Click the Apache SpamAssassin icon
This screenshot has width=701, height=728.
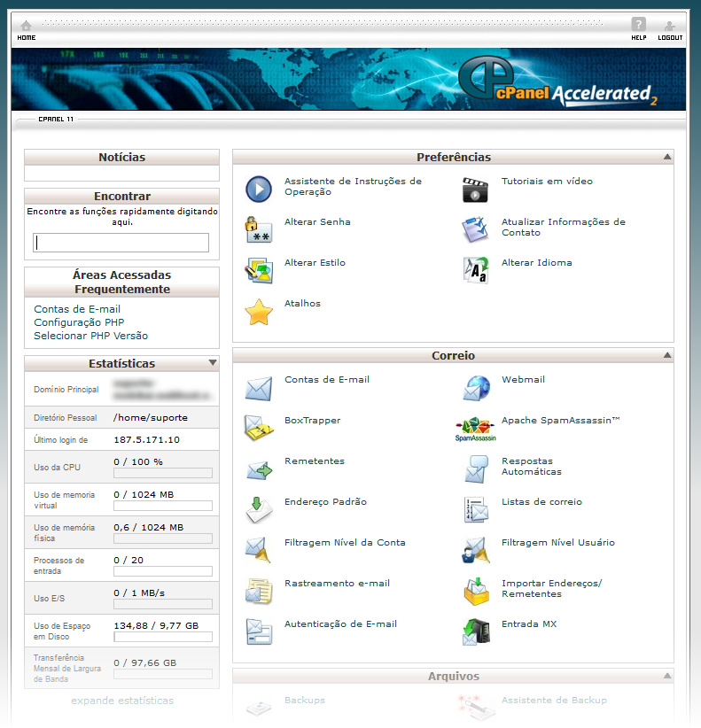pos(476,428)
